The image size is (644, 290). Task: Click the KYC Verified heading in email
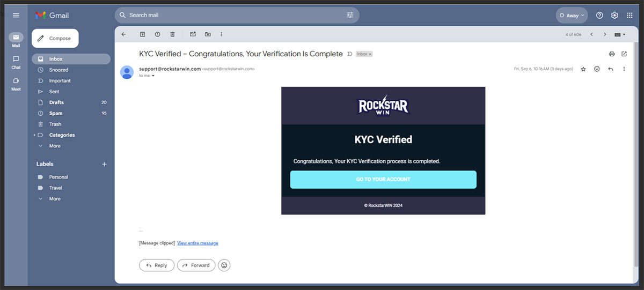(383, 140)
